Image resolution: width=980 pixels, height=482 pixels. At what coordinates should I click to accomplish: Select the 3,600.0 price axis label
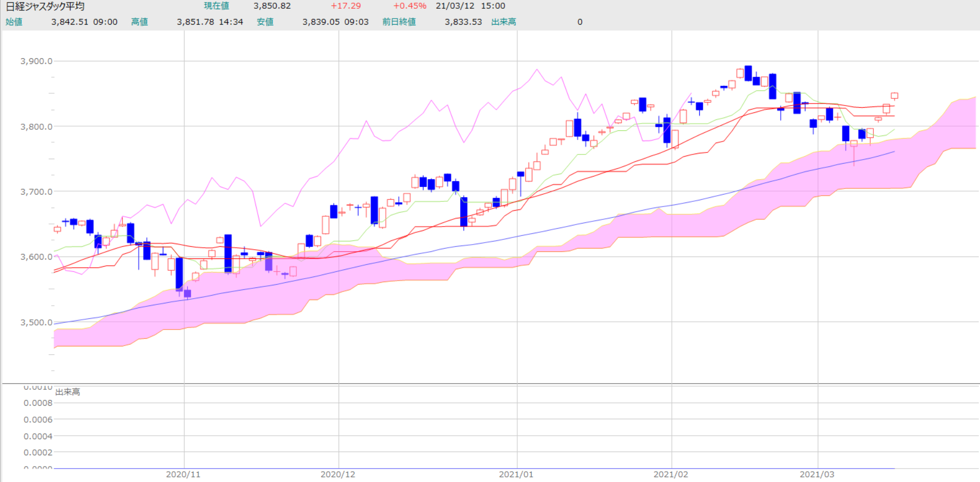(x=37, y=257)
